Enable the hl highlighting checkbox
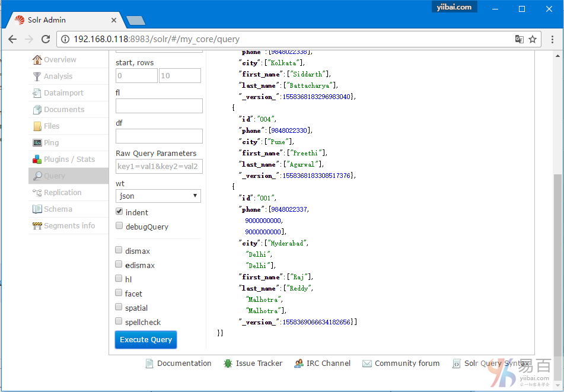 (119, 278)
